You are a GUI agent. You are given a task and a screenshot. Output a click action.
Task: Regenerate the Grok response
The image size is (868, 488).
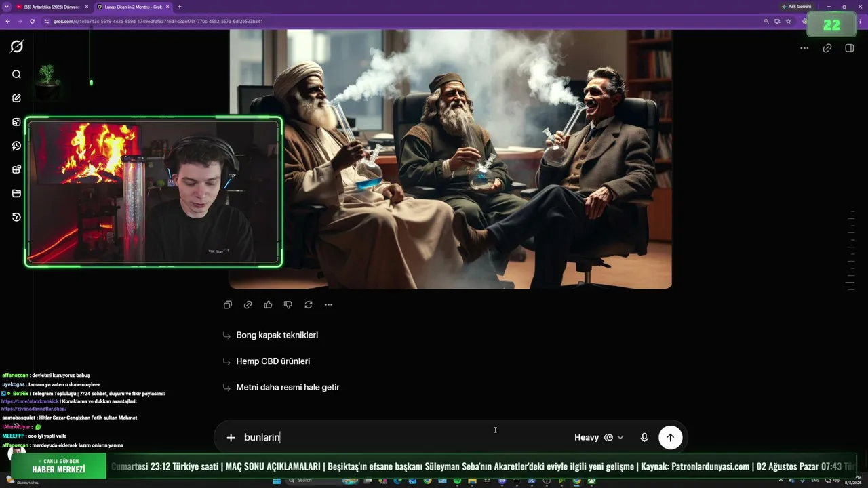[309, 305]
